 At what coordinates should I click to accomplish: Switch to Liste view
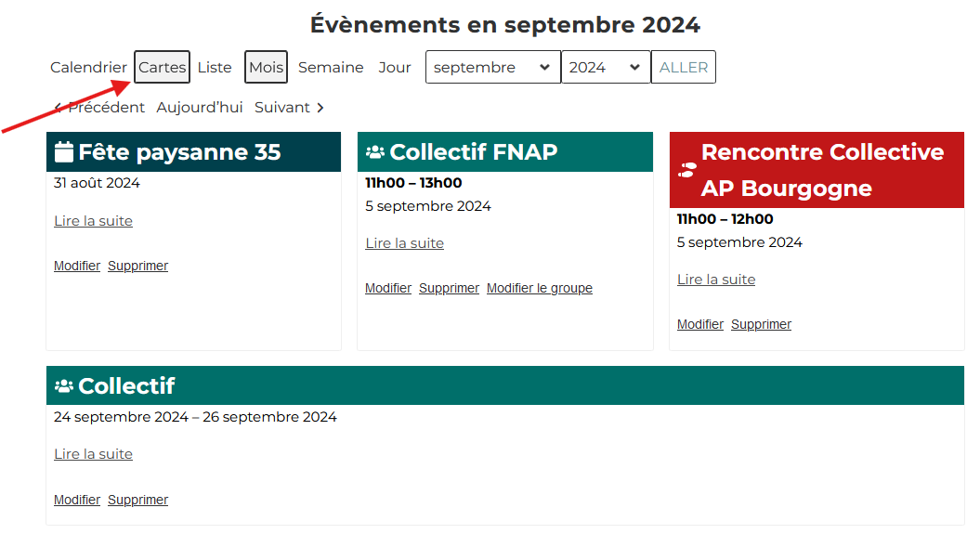click(x=215, y=67)
